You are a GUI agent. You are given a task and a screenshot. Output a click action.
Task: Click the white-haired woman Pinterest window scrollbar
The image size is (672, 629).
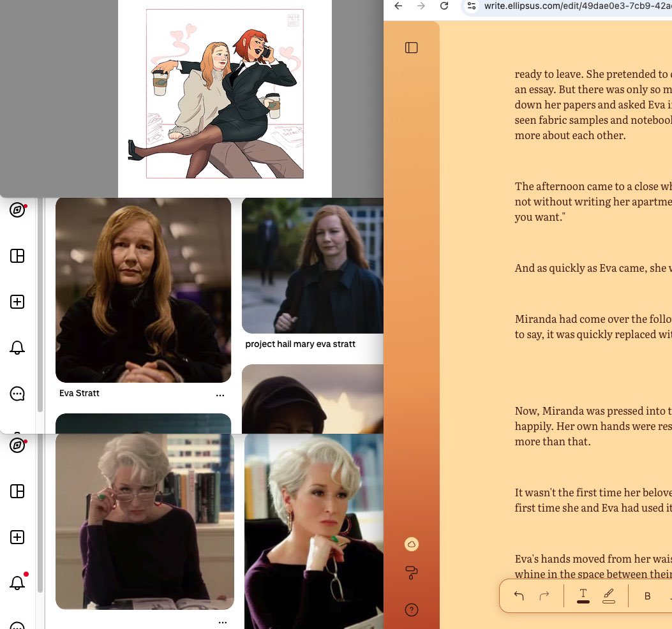(40, 514)
